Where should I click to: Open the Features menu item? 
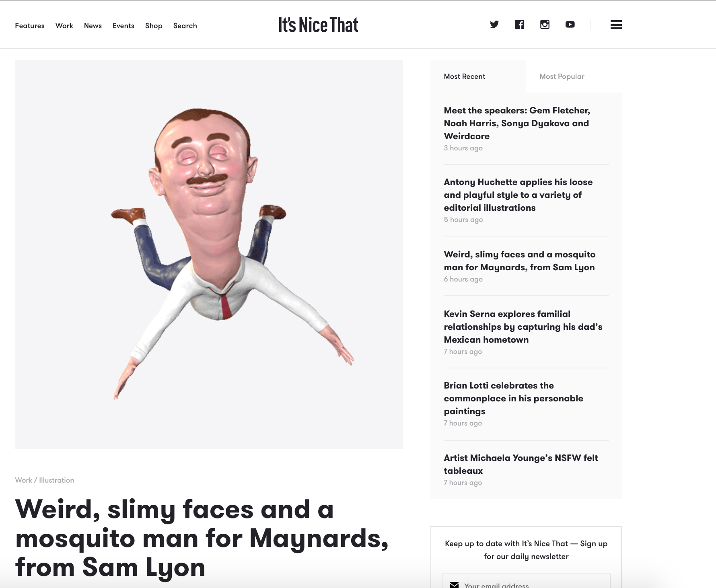[30, 26]
